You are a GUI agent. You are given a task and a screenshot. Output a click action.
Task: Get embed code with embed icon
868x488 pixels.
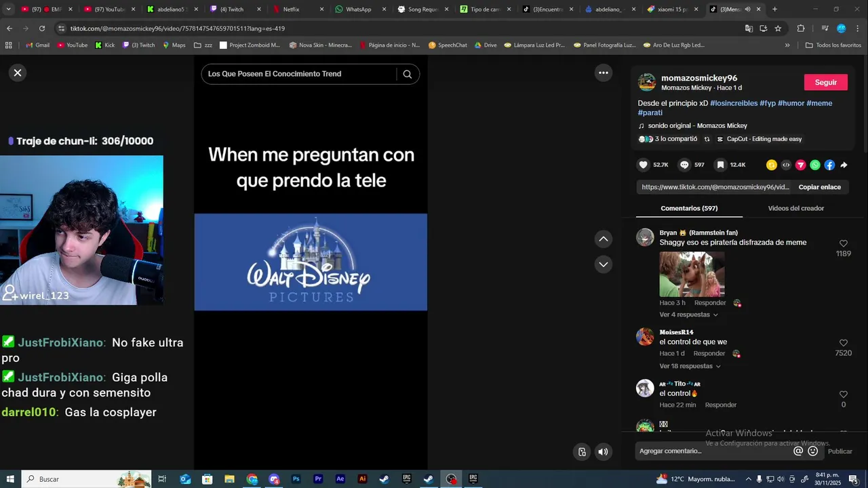tap(786, 165)
